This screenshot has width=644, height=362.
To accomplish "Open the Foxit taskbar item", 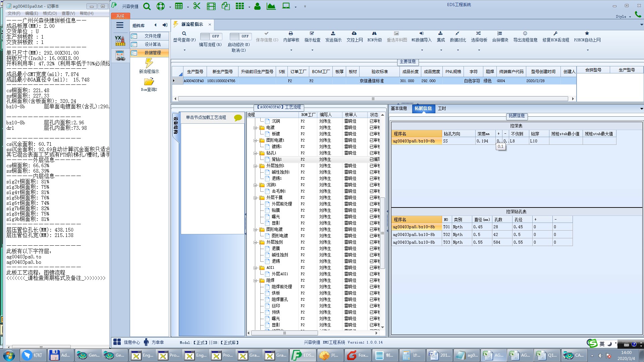I will tap(358, 355).
